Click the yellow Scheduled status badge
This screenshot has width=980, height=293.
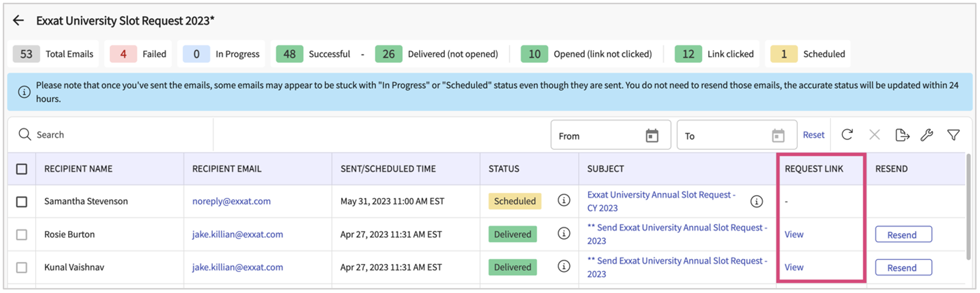pos(514,201)
